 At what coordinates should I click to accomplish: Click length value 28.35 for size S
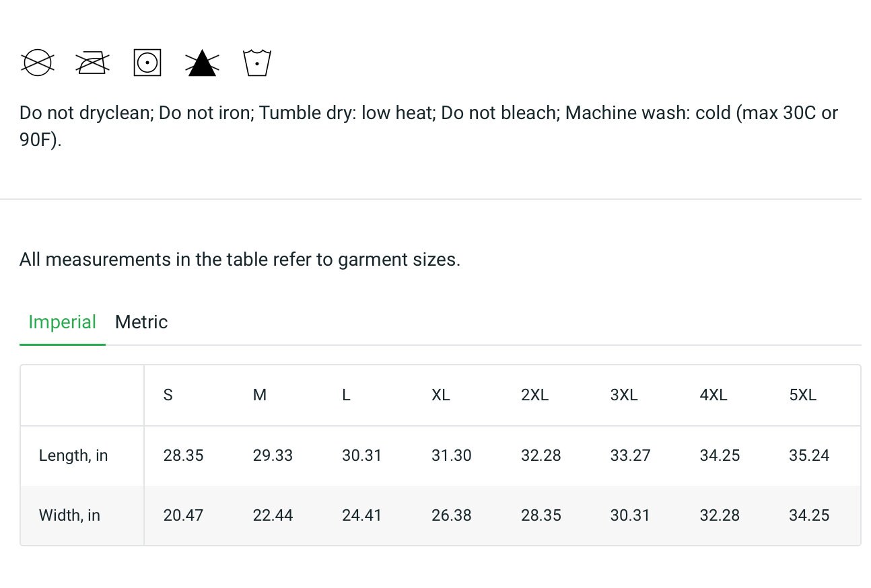coord(183,455)
